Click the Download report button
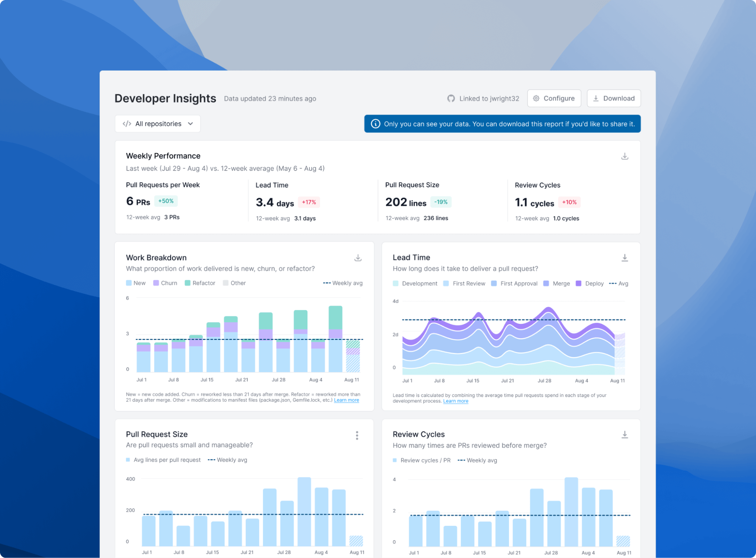 tap(613, 98)
